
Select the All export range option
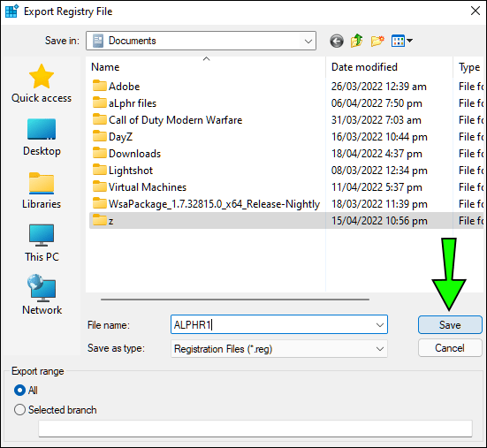pos(26,391)
